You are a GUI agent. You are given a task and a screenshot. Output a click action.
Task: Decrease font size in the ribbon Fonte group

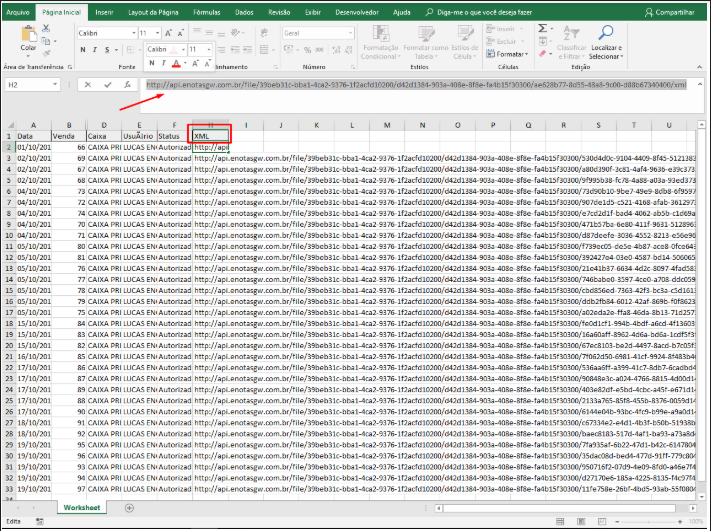(180, 33)
